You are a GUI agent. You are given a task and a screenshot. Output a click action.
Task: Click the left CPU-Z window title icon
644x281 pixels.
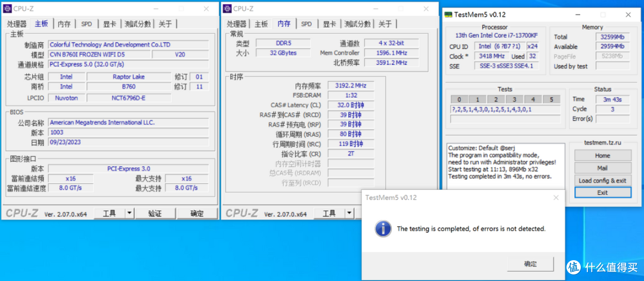pyautogui.click(x=8, y=8)
